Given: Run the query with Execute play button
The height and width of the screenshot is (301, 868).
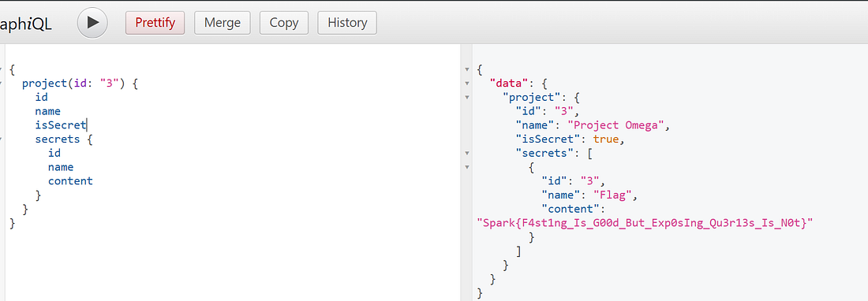Looking at the screenshot, I should tap(92, 23).
